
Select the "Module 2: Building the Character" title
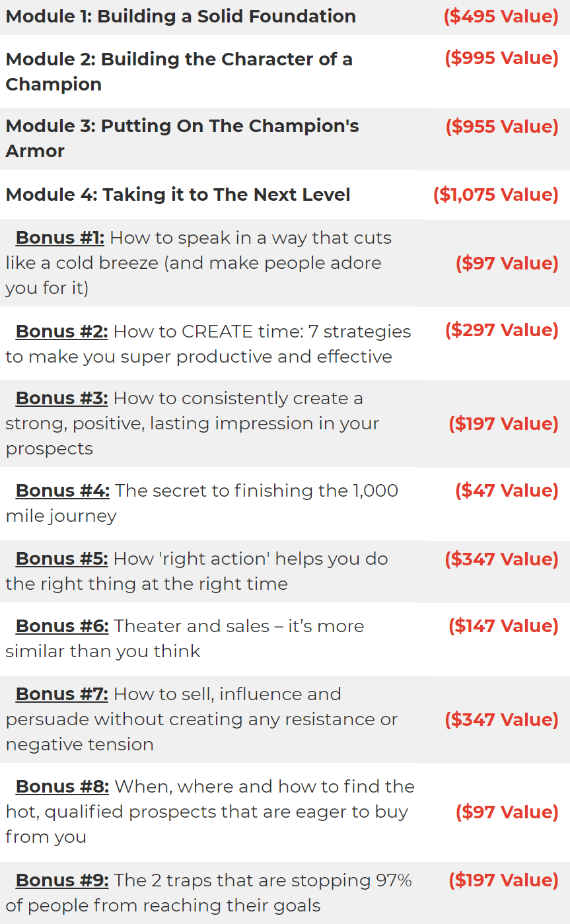click(178, 59)
